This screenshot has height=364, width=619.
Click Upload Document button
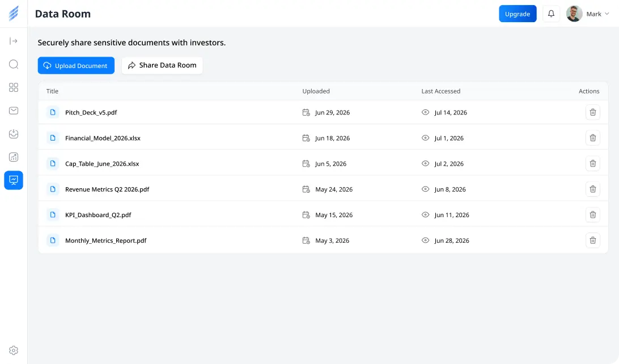pyautogui.click(x=76, y=66)
